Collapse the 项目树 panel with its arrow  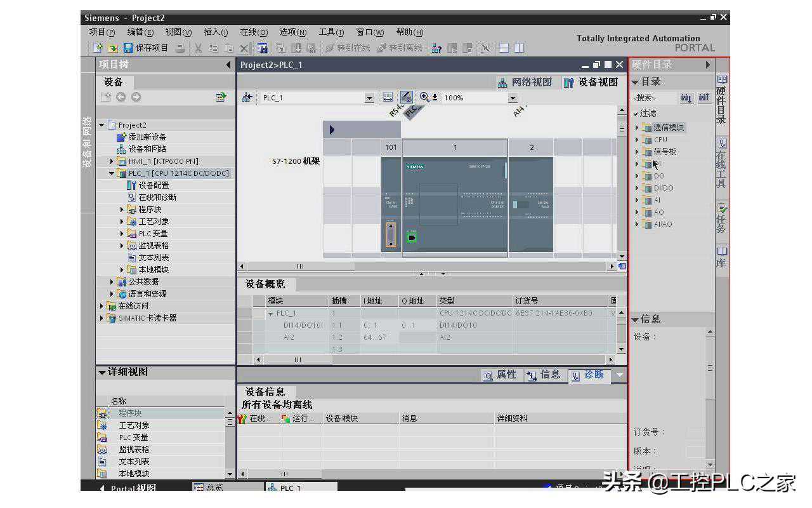coord(228,65)
